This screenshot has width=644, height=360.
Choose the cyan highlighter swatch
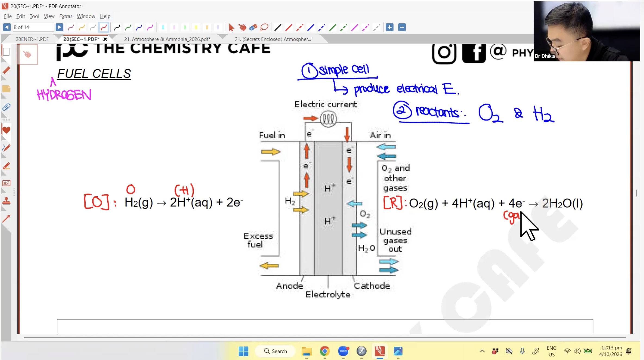click(x=163, y=27)
